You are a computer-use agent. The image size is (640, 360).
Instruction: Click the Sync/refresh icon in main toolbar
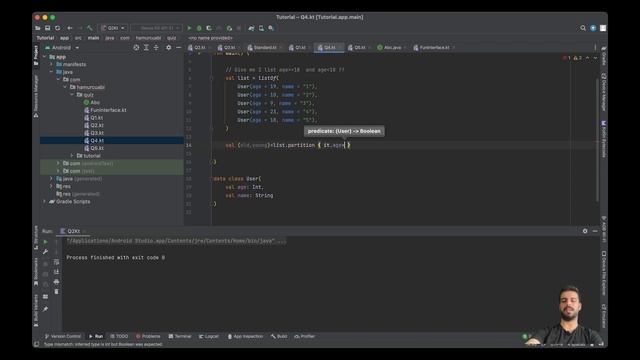coord(58,28)
